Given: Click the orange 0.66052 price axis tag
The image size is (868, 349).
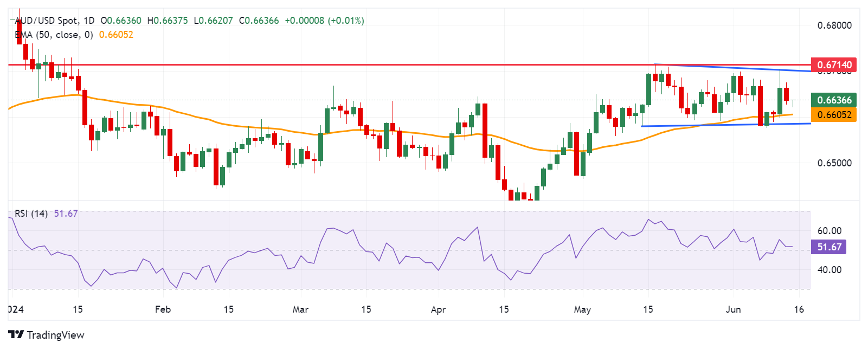Looking at the screenshot, I should tap(833, 114).
